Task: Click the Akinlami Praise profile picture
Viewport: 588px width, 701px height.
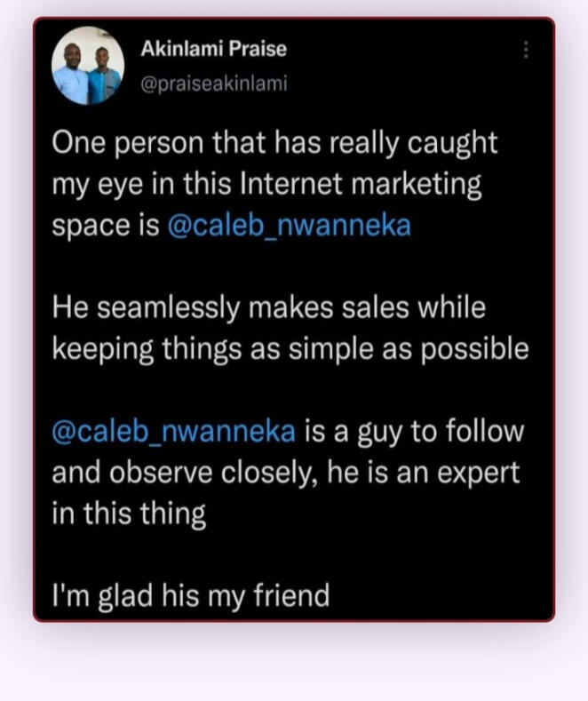Action: (x=88, y=68)
